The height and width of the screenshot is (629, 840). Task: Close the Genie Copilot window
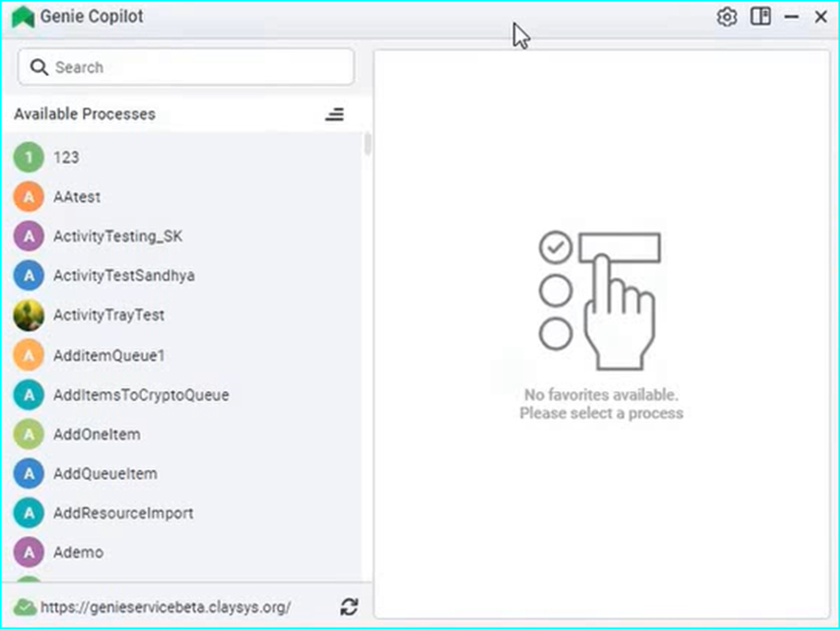coord(820,17)
